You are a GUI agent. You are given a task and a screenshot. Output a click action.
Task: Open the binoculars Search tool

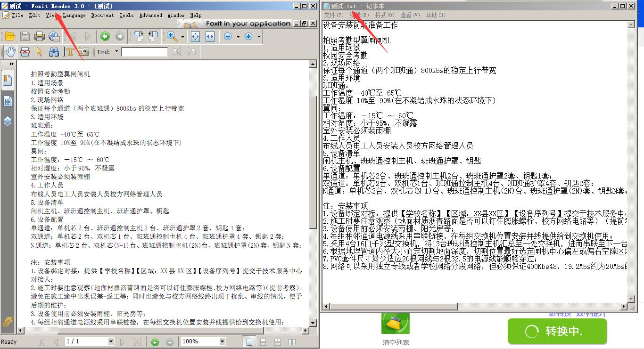[x=54, y=52]
